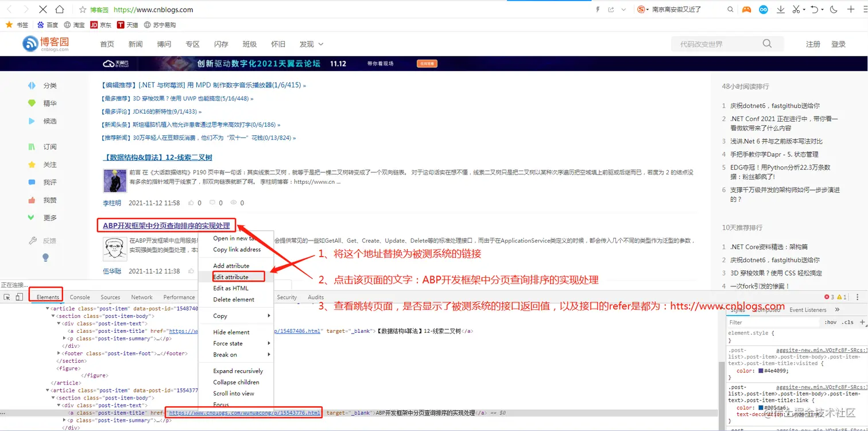Focus the Styles Filter input
Screen dimensions: 868x431
[x=774, y=323]
